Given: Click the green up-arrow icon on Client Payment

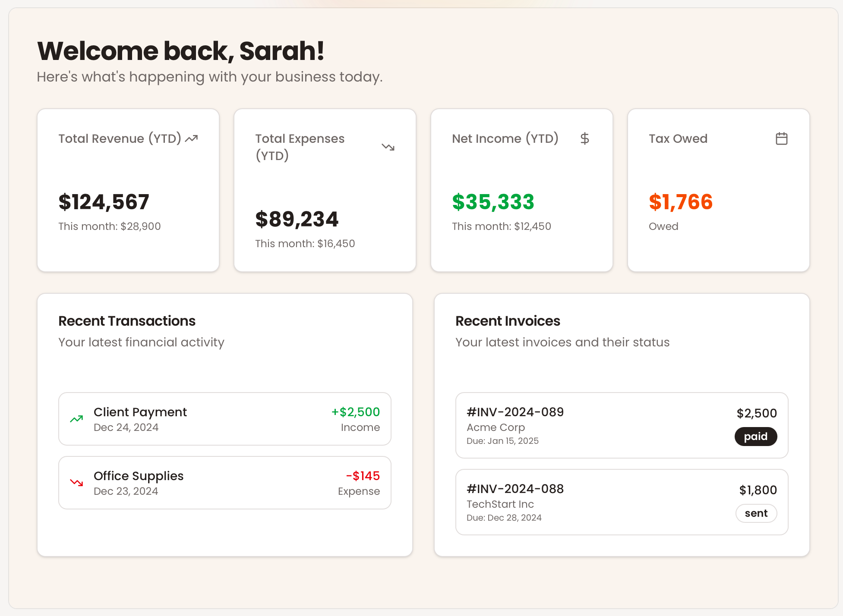Looking at the screenshot, I should tap(76, 419).
